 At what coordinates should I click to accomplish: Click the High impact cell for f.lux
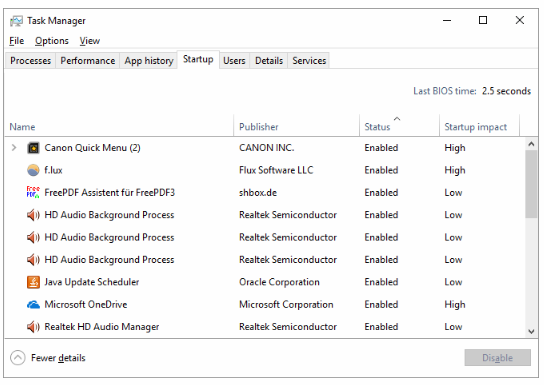pos(455,170)
